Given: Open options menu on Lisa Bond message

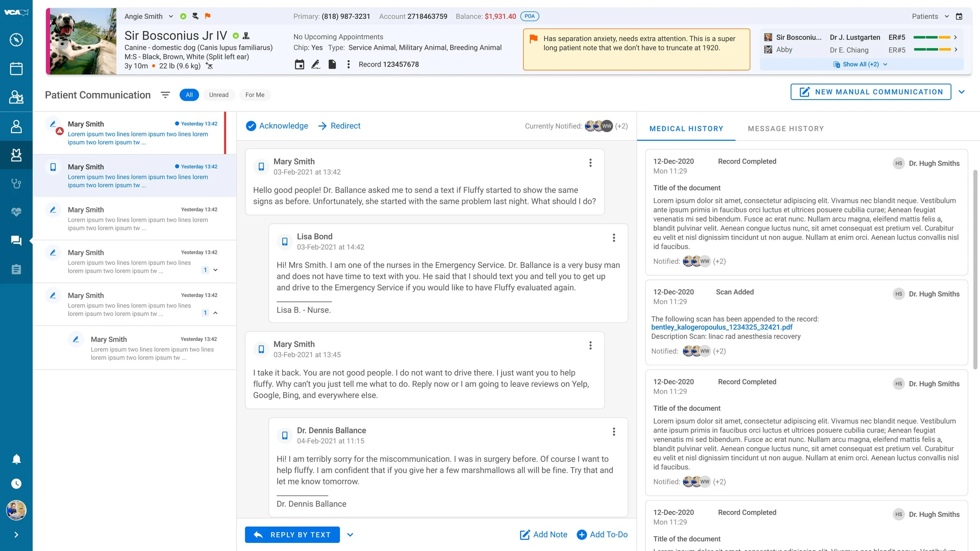Looking at the screenshot, I should tap(614, 238).
